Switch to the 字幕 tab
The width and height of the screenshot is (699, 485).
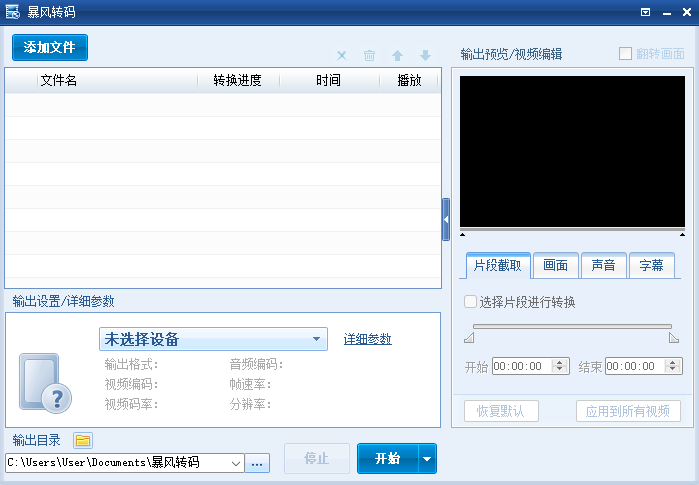coord(651,266)
